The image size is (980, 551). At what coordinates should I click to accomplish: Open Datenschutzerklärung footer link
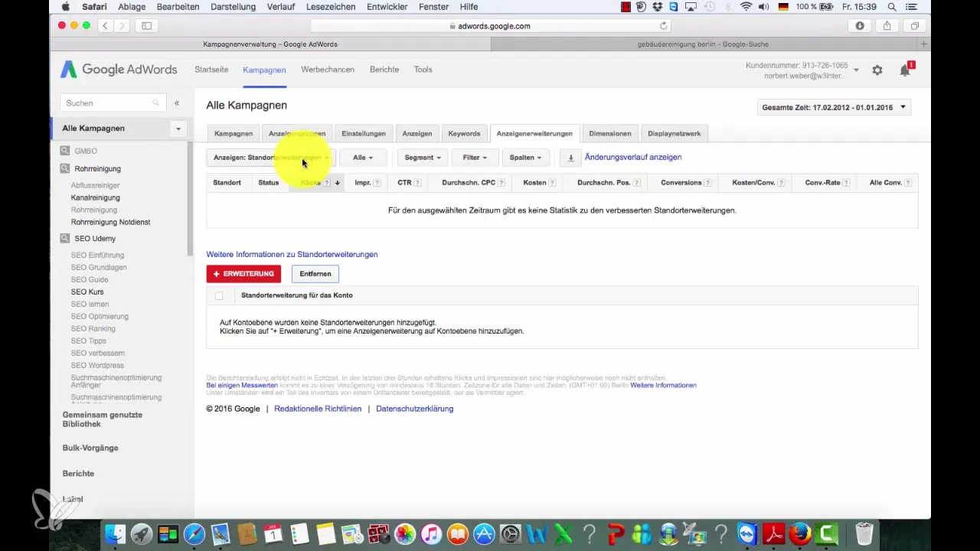(415, 409)
